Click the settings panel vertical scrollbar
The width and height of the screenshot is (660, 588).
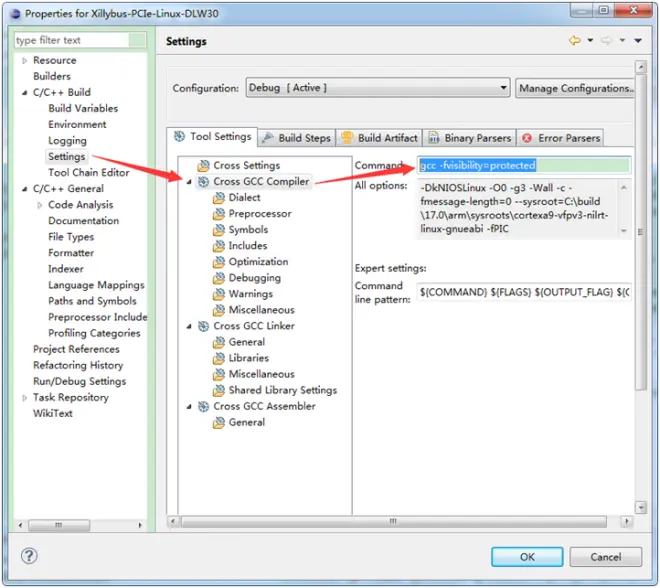pyautogui.click(x=641, y=232)
